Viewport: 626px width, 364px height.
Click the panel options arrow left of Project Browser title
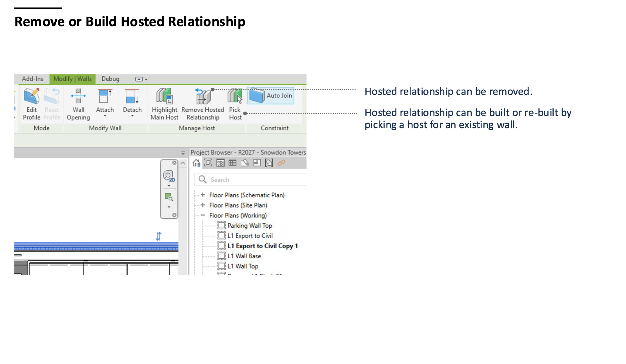pos(183,153)
